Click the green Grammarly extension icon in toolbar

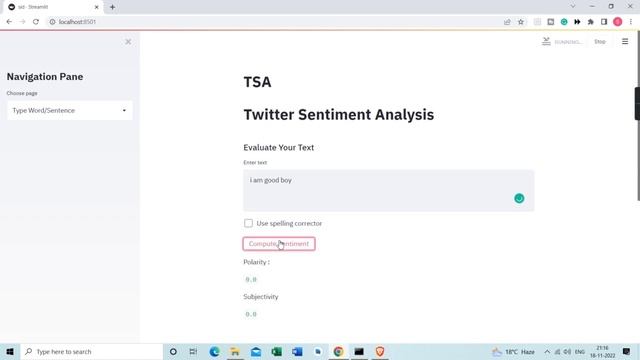click(x=564, y=22)
